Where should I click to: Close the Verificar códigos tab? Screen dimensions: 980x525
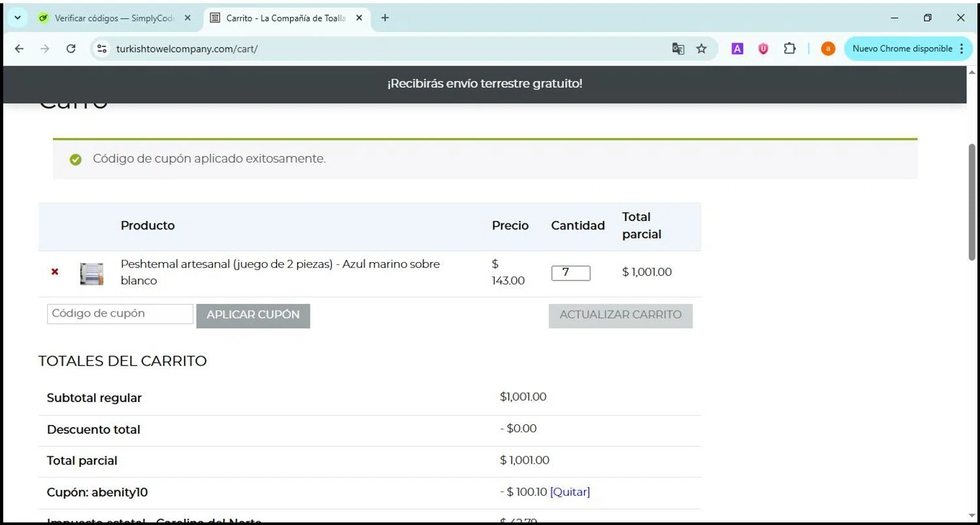pyautogui.click(x=188, y=18)
